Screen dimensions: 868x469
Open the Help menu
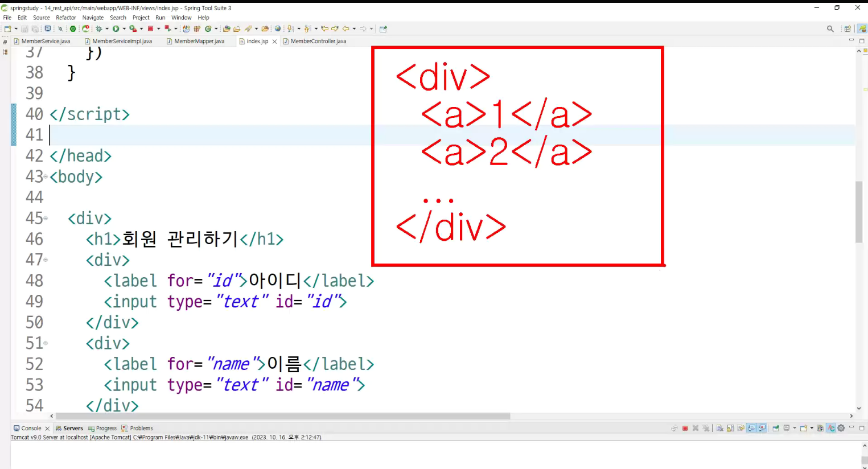[203, 18]
